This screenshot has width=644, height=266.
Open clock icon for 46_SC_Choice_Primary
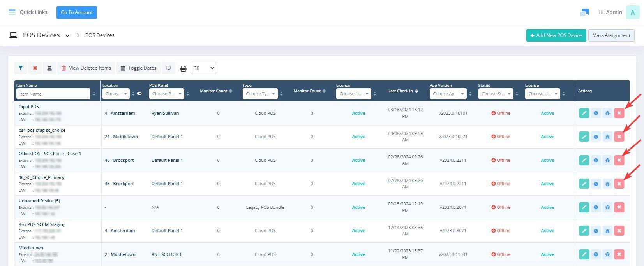(x=596, y=184)
